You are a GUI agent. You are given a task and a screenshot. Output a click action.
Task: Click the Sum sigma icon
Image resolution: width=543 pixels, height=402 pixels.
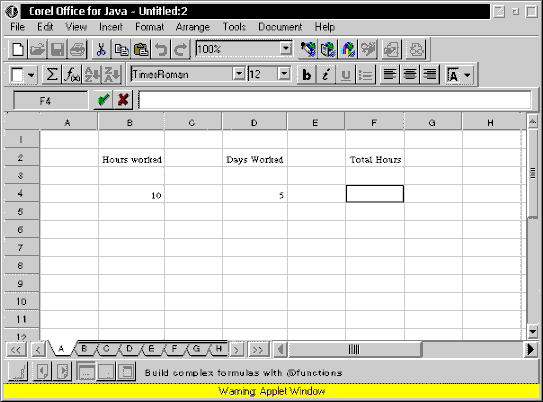point(52,74)
